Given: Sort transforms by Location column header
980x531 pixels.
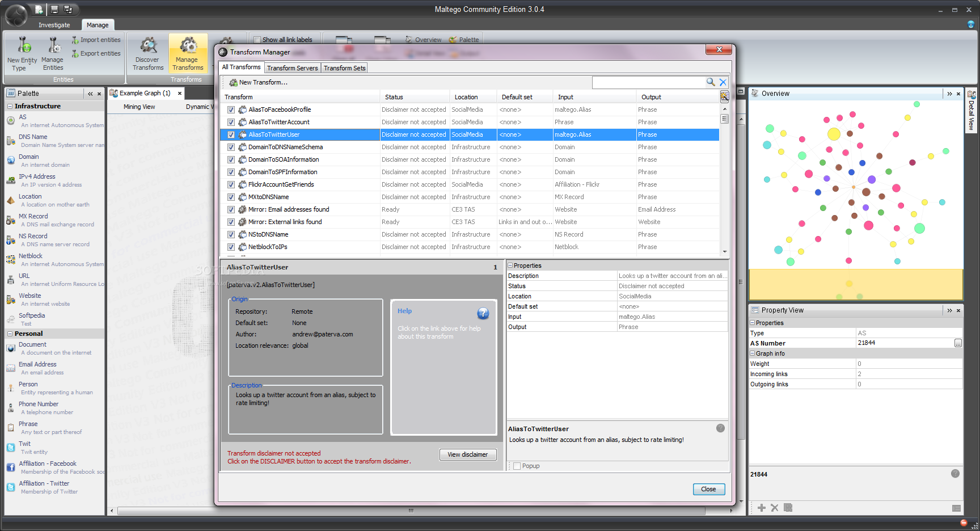Looking at the screenshot, I should coord(473,97).
